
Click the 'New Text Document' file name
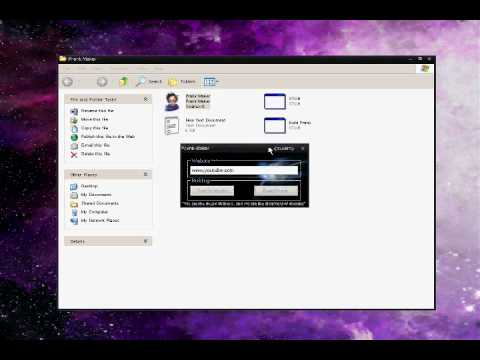click(206, 120)
